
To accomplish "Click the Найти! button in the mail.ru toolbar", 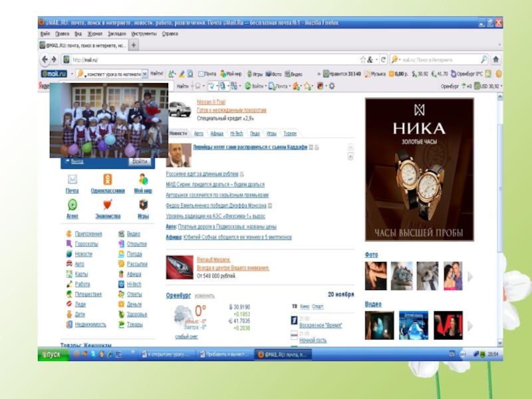I will pyautogui.click(x=157, y=74).
